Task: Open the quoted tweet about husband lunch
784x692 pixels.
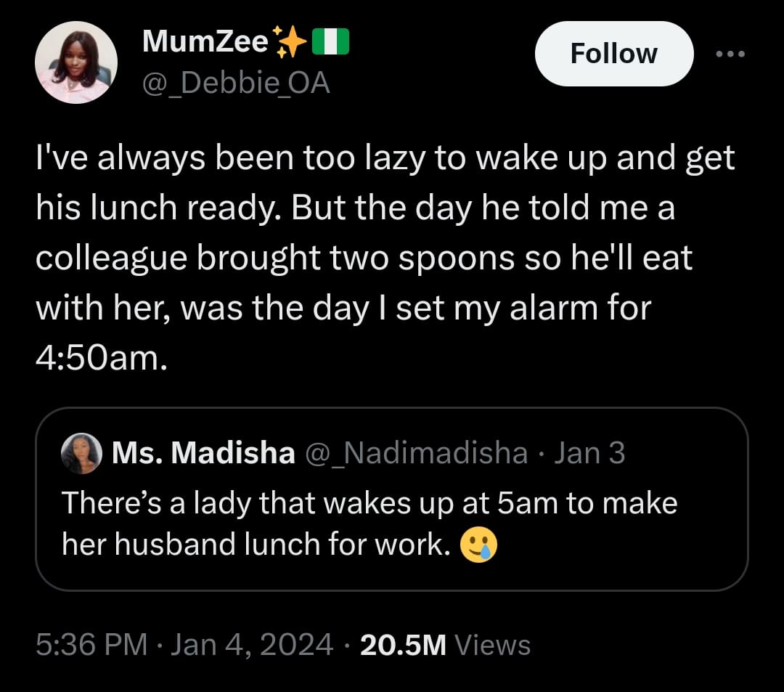Action: [369, 503]
